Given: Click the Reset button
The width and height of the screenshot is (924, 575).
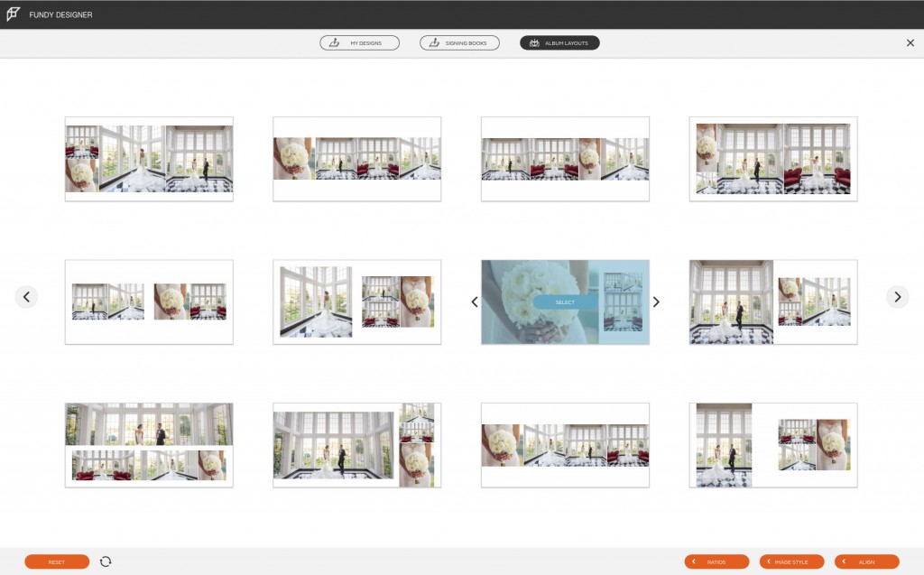Looking at the screenshot, I should (57, 561).
